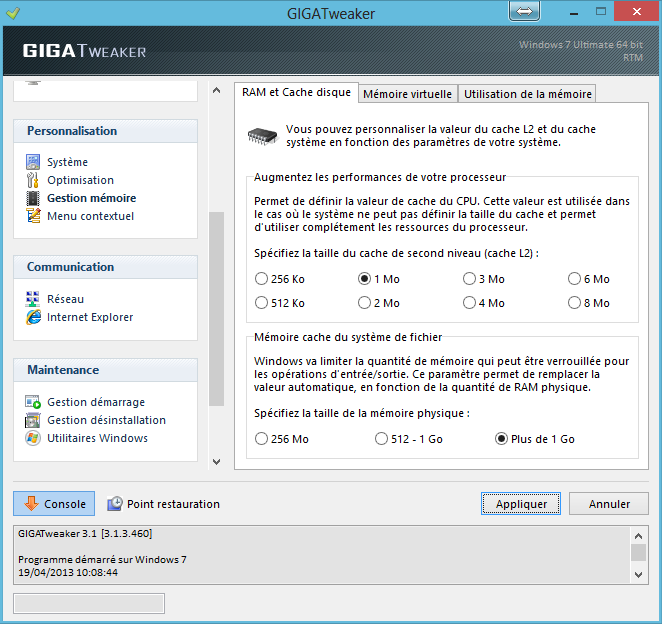The image size is (662, 624).
Task: Click sidebar scroll down arrow
Action: click(x=217, y=461)
